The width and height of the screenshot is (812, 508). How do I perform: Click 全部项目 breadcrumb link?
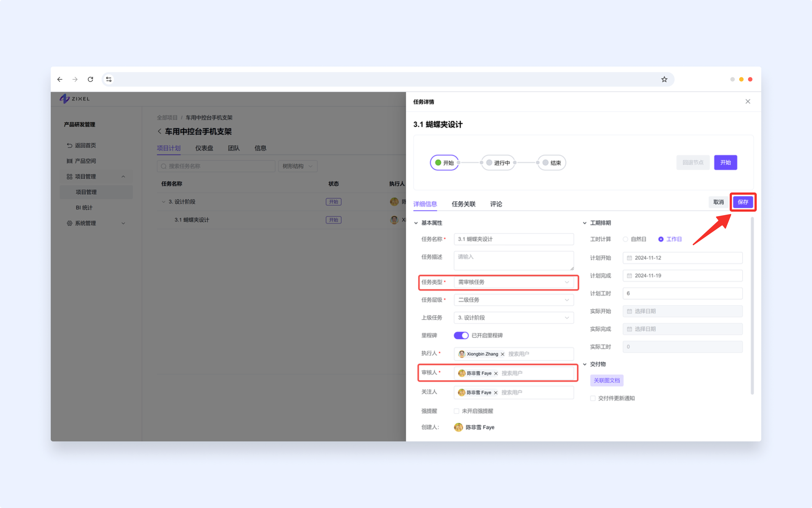[x=167, y=118]
